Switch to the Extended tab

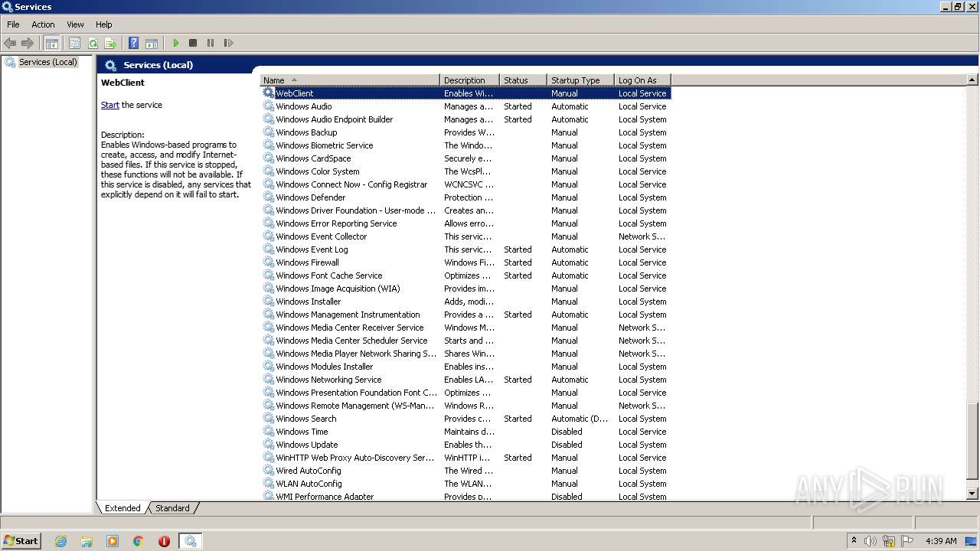[122, 508]
